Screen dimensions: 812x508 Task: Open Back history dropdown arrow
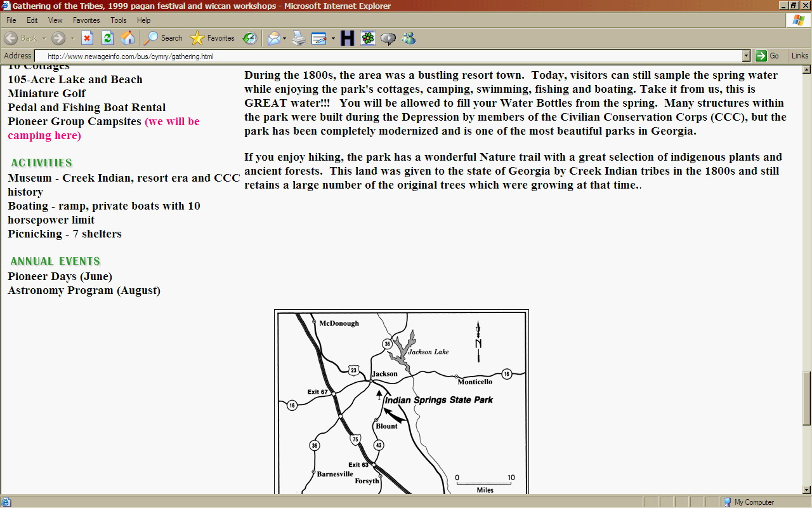(44, 38)
